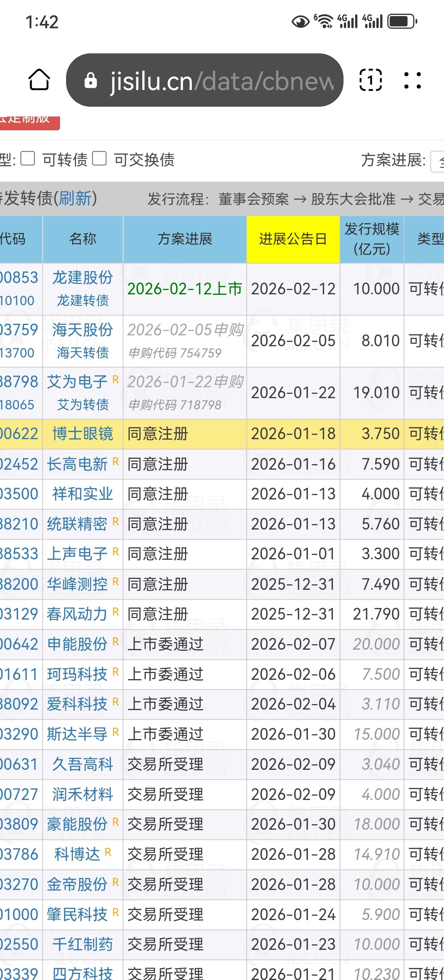Open 博士眼镜 stock link
Viewport: 444px width, 980px height.
(x=82, y=434)
